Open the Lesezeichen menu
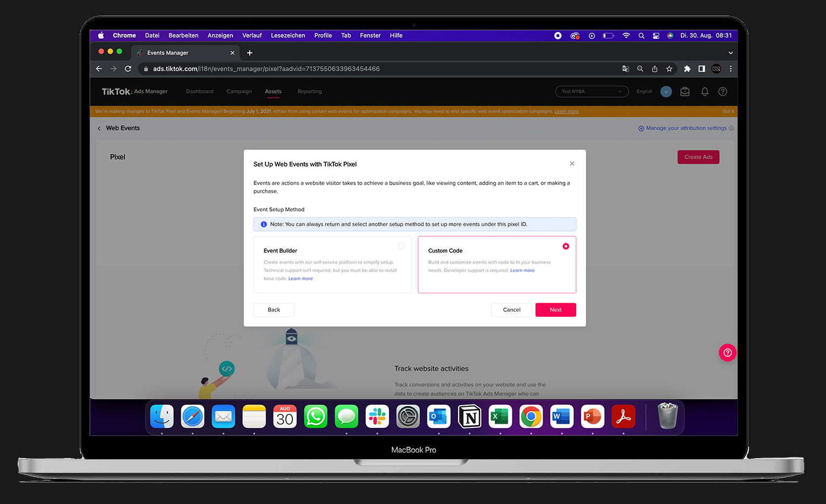This screenshot has width=826, height=504. 288,36
